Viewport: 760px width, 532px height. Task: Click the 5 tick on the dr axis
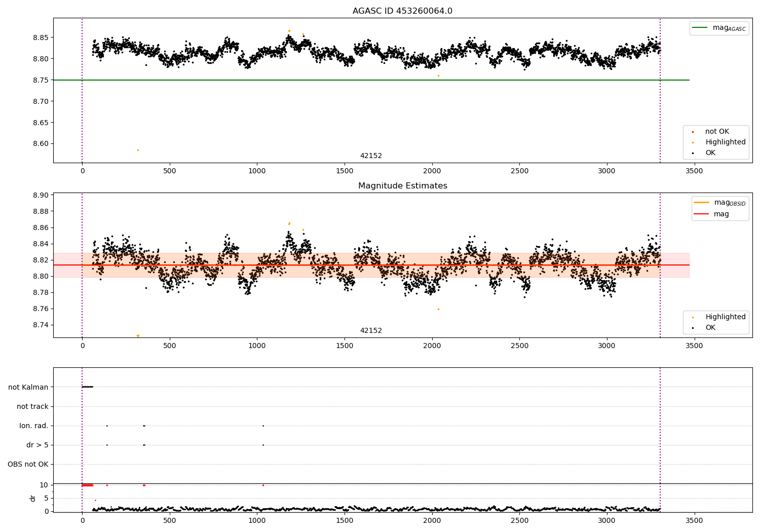click(x=47, y=498)
